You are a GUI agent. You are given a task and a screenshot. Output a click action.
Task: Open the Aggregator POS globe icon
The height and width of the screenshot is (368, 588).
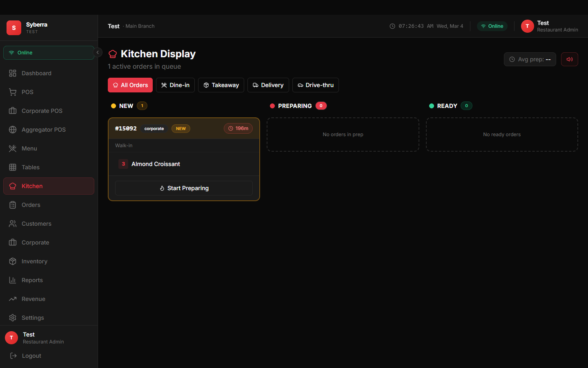[13, 130]
